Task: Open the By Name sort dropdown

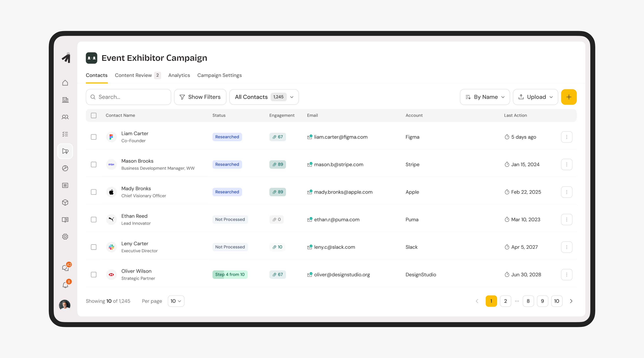Action: tap(485, 97)
